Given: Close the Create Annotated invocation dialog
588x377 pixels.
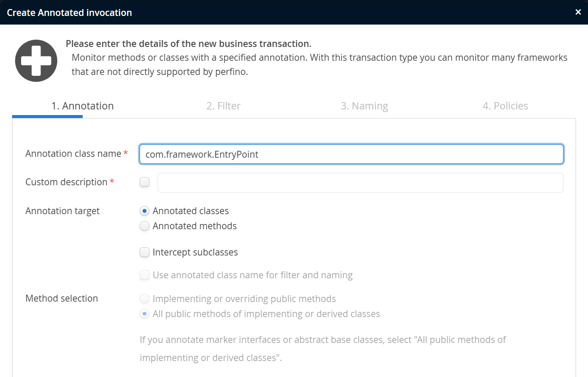Looking at the screenshot, I should click(x=578, y=12).
